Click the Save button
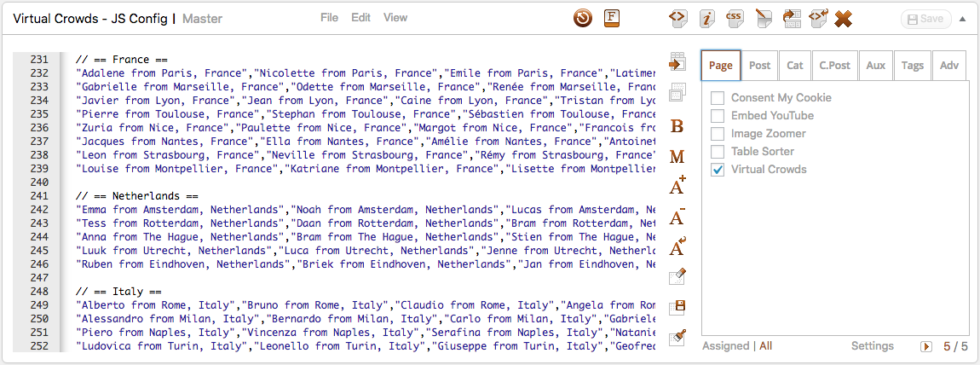Screen dimensions: 980x365 point(925,19)
